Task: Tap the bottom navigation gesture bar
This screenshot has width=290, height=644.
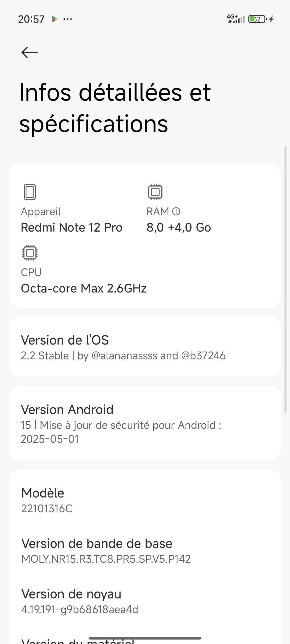Action: coord(145,638)
